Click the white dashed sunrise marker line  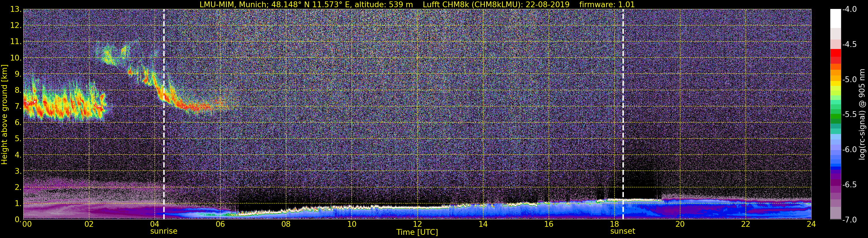164,114
